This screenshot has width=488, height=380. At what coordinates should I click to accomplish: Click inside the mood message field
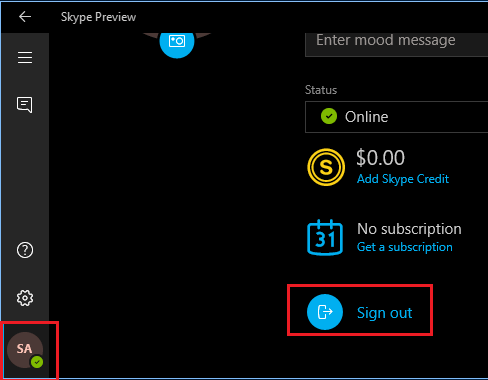[396, 44]
